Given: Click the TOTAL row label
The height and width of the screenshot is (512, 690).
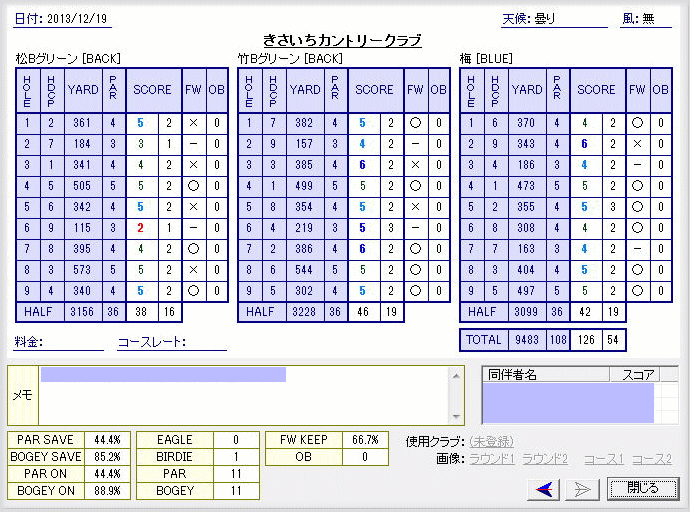Looking at the screenshot, I should [x=484, y=340].
